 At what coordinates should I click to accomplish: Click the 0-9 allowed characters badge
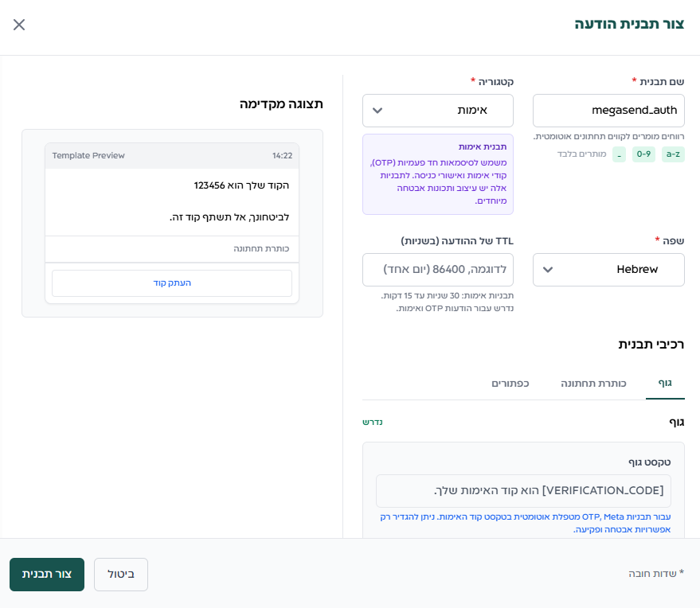click(643, 154)
